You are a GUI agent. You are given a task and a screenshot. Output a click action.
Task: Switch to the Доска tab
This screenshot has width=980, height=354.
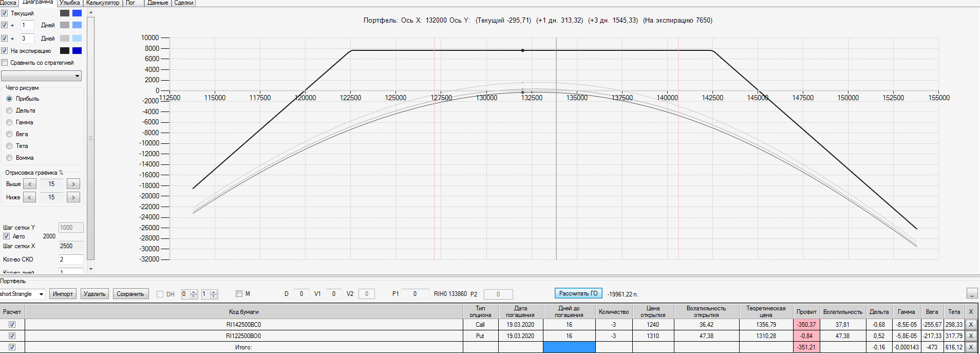(9, 3)
